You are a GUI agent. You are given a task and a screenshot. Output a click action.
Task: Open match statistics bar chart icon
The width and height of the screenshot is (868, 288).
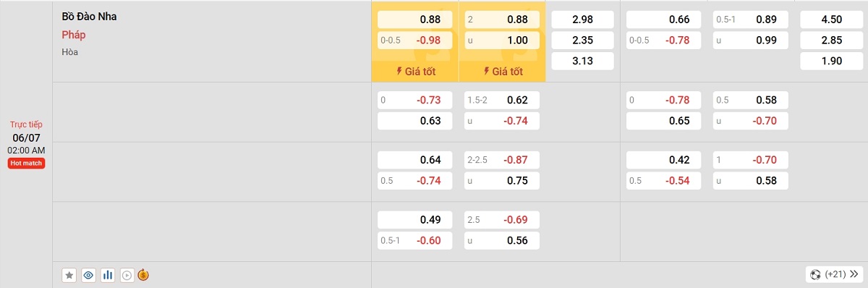(108, 275)
